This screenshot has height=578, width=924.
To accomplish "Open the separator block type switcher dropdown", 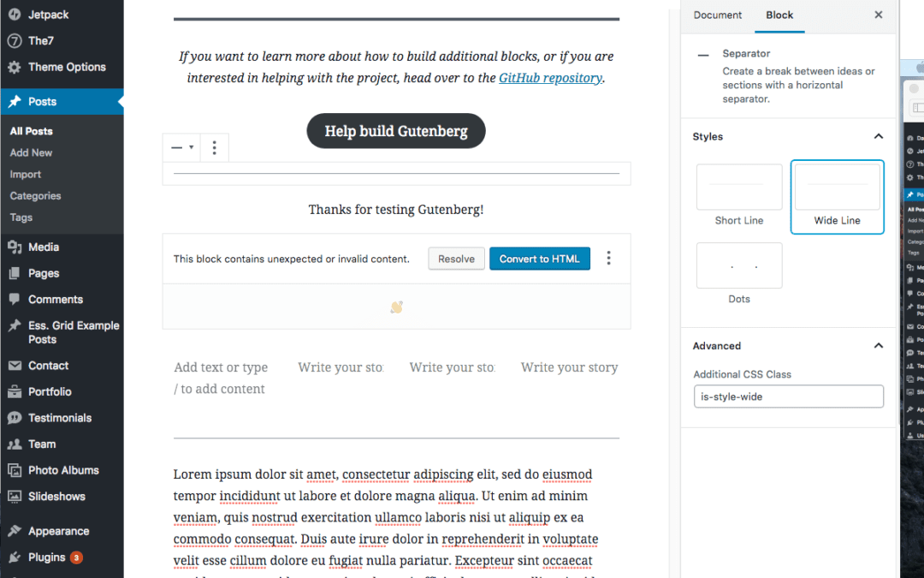I will [181, 146].
